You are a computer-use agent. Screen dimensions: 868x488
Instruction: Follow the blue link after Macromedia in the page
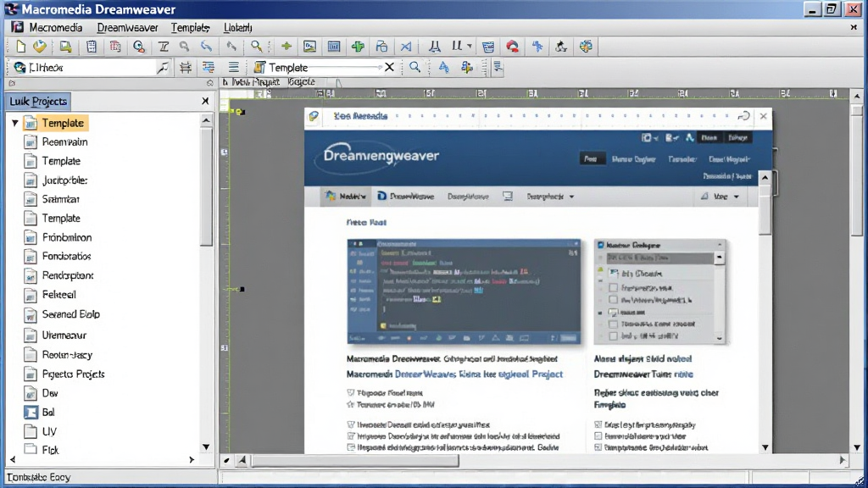pyautogui.click(x=479, y=374)
